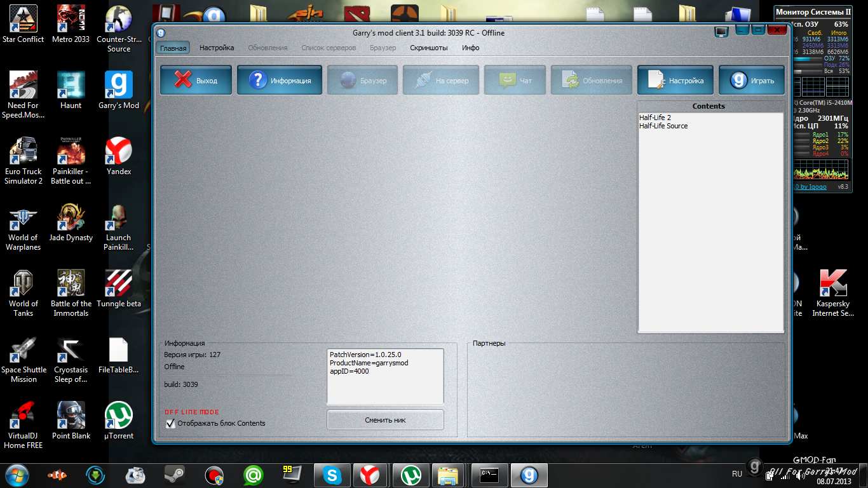Click the Steam icon in the taskbar
The height and width of the screenshot is (488, 868).
[174, 475]
